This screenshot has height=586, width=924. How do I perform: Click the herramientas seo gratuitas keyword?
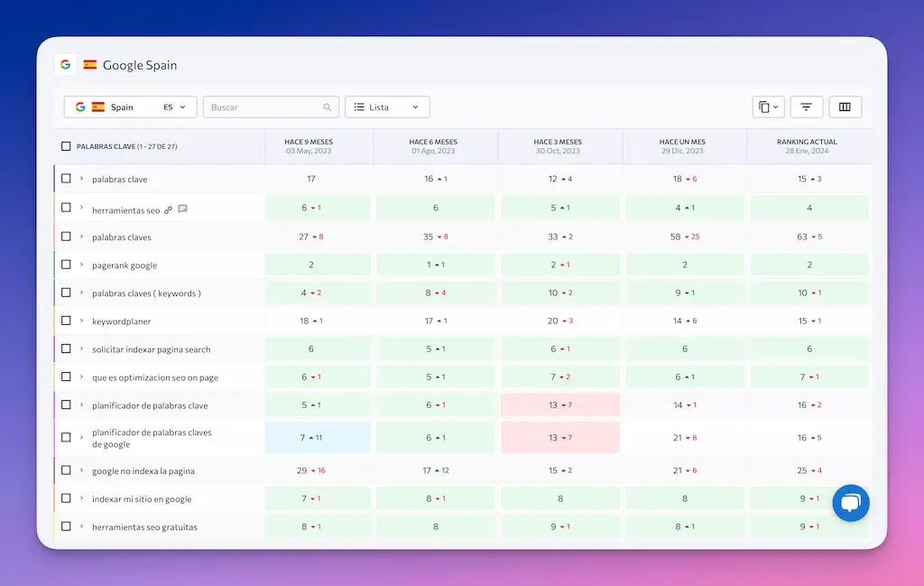pyautogui.click(x=144, y=527)
